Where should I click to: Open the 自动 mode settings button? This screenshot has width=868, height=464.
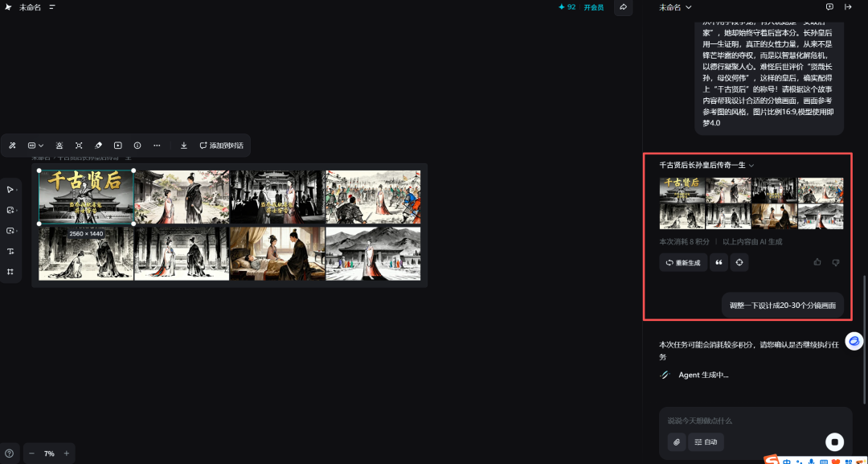(706, 441)
